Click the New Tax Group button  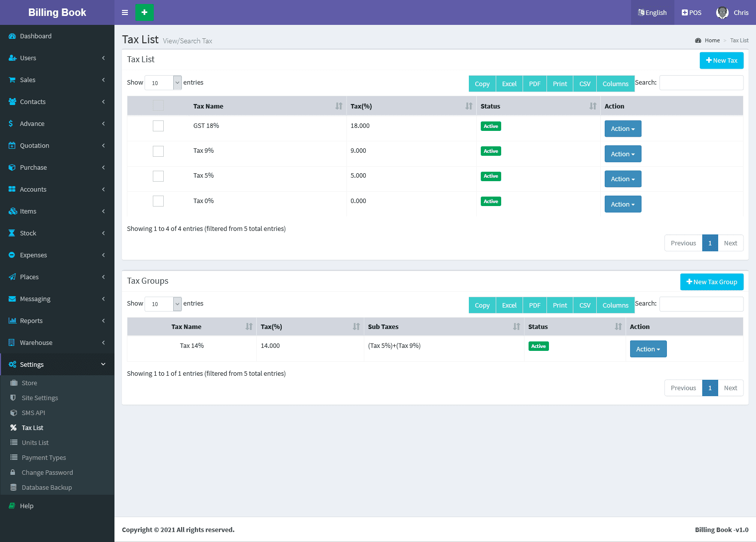click(x=711, y=282)
